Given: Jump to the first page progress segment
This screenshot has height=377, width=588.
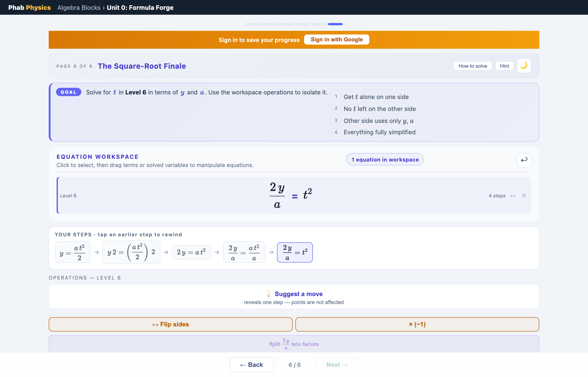Looking at the screenshot, I should pyautogui.click(x=253, y=24).
